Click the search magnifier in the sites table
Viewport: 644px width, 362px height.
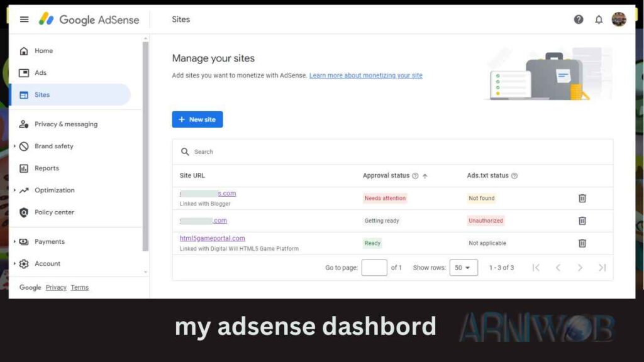click(186, 151)
